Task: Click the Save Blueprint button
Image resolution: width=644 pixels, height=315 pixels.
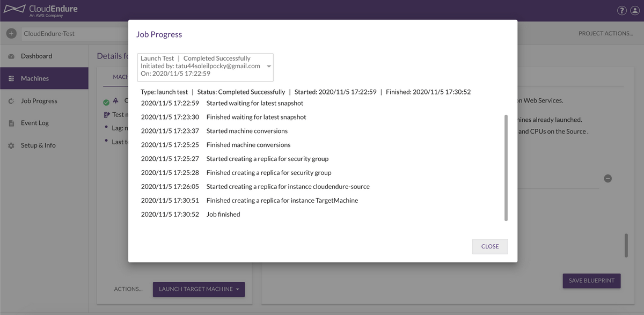Action: click(x=591, y=281)
